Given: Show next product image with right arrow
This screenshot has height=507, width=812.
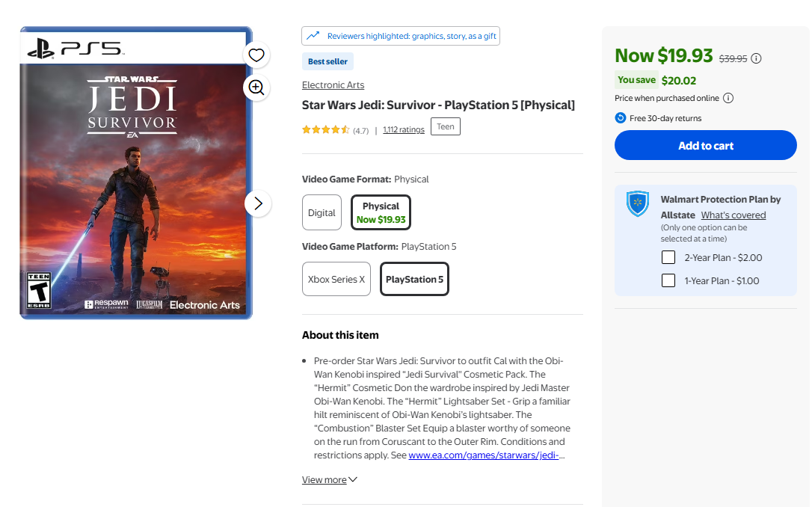Looking at the screenshot, I should 258,203.
